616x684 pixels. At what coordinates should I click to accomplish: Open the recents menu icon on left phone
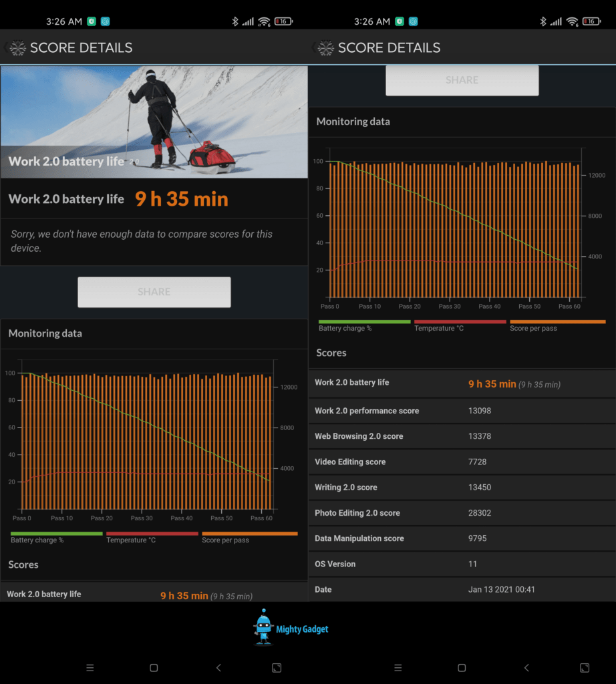click(x=90, y=667)
